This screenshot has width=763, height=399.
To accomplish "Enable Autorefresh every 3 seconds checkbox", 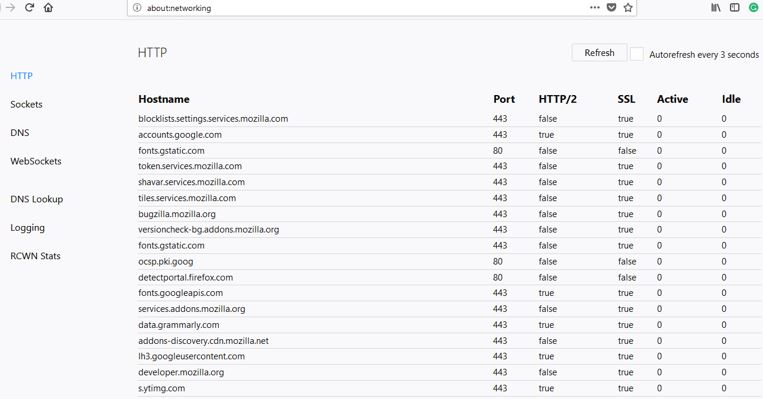I will 636,54.
